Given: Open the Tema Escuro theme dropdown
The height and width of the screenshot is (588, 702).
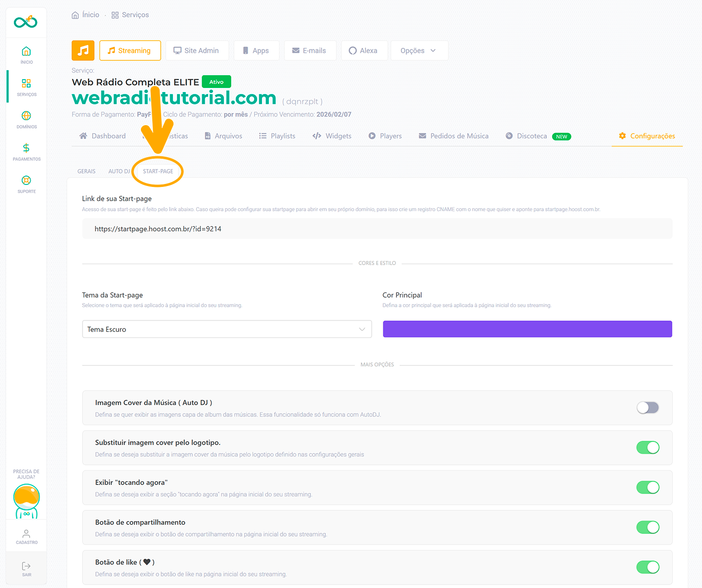Looking at the screenshot, I should pos(227,329).
